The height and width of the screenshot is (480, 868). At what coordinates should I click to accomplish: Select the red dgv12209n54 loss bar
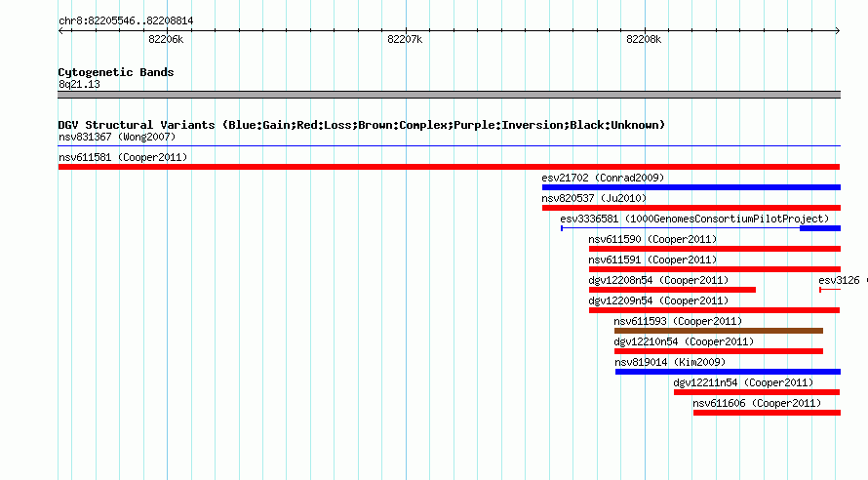[x=714, y=310]
